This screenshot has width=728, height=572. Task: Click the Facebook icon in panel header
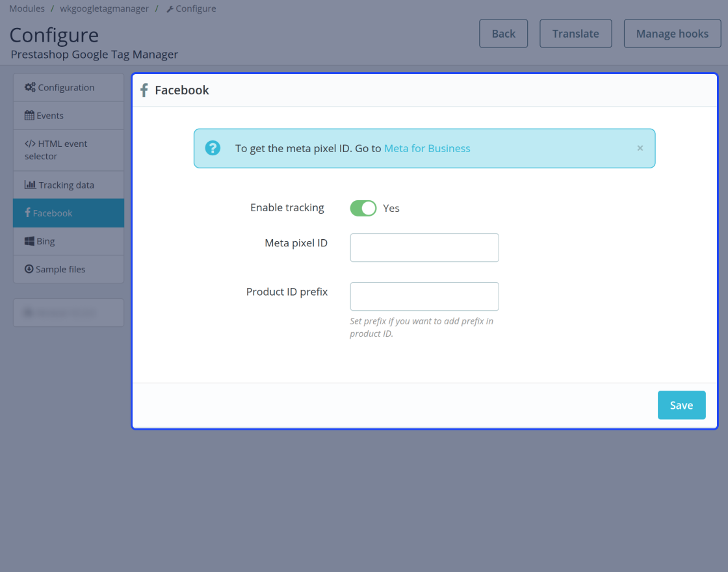tap(144, 90)
